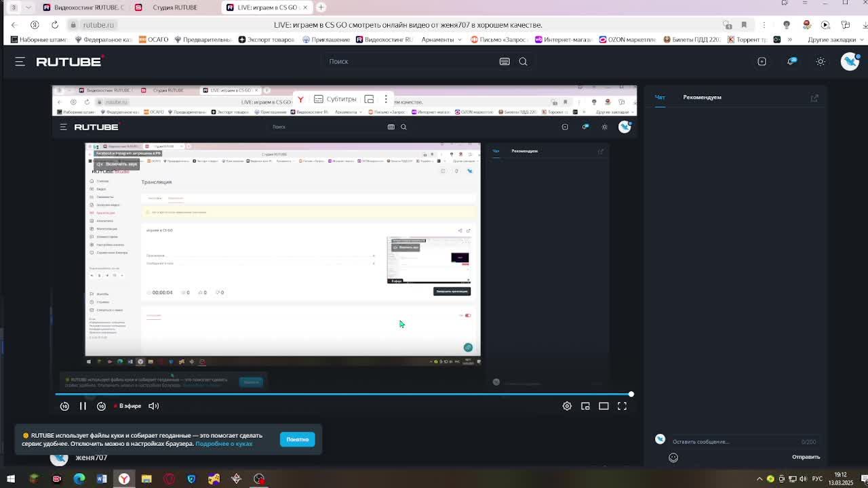Viewport: 868px width, 488px height.
Task: Launch Microsoft Edge from the taskbar
Action: tap(79, 479)
